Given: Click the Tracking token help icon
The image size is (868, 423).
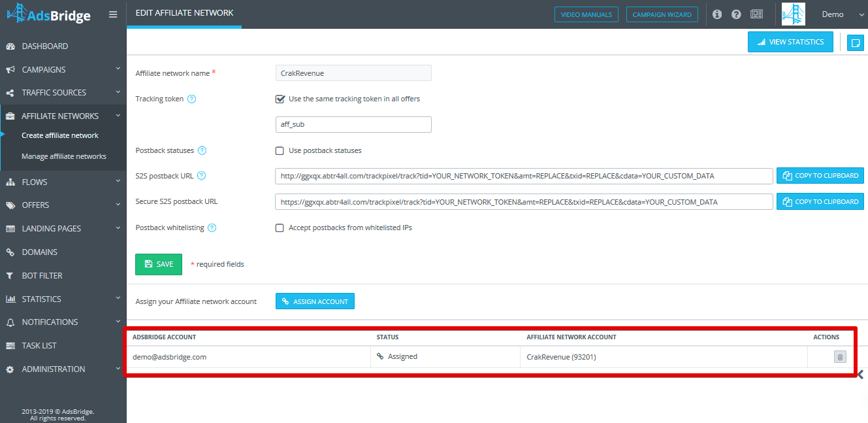Looking at the screenshot, I should tap(191, 99).
